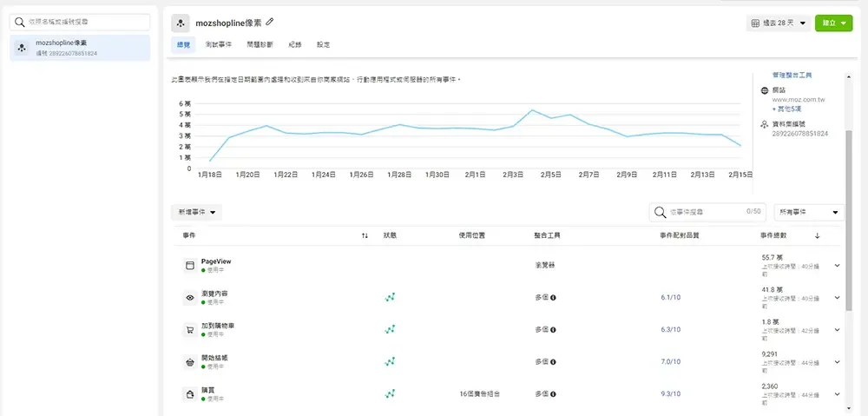Expand the 瀏覽內容 row chevron
Screen dimensions: 868x416
click(837, 298)
